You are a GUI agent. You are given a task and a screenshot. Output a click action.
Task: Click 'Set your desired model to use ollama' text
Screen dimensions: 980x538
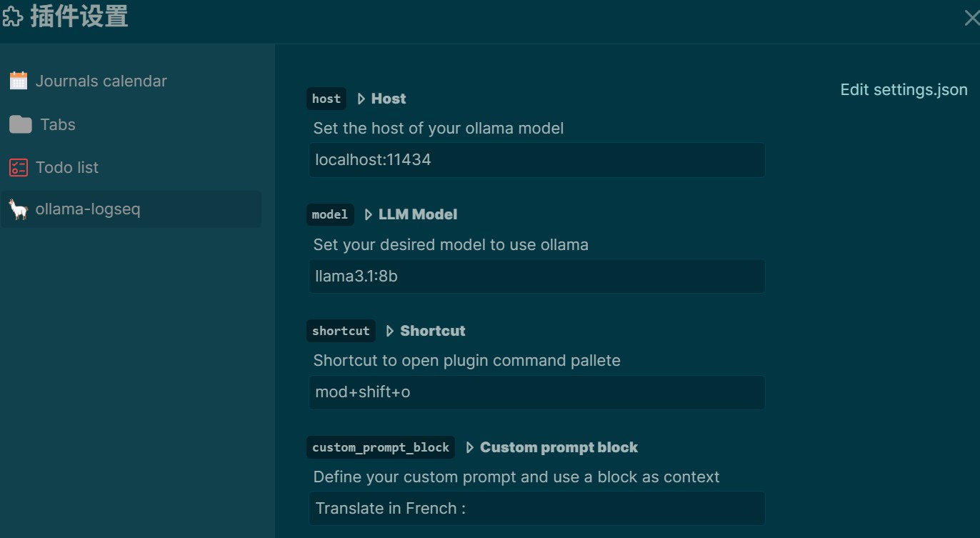[451, 244]
